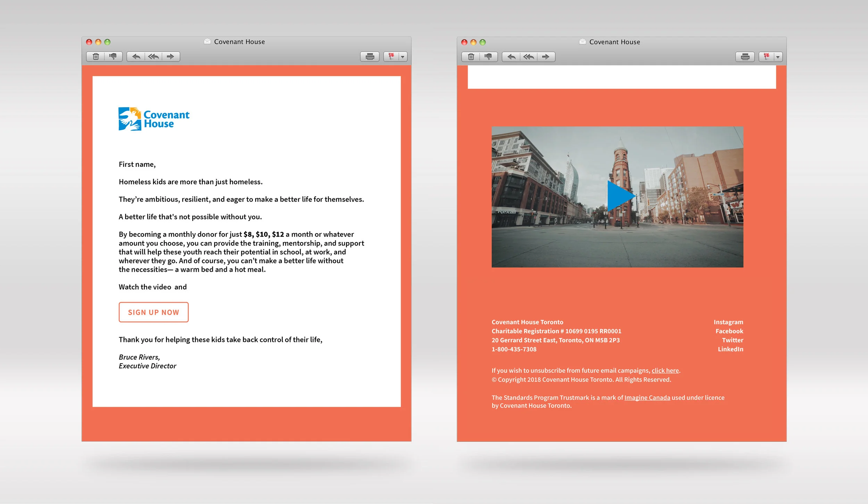The height and width of the screenshot is (504, 868).
Task: Click the 'First name,' greeting text
Action: click(x=137, y=164)
